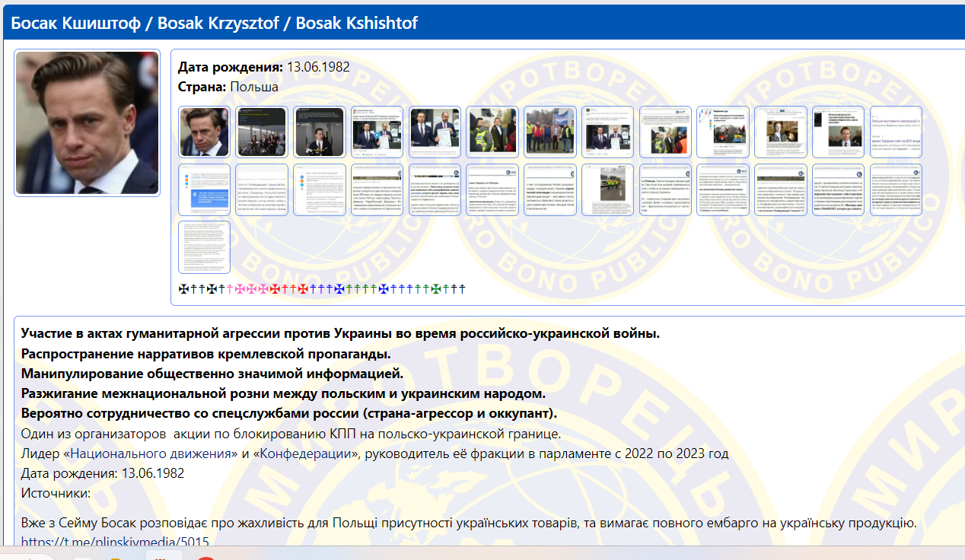Click 'Распространение нарративов кремлевской пропаганды' line

[x=206, y=354]
